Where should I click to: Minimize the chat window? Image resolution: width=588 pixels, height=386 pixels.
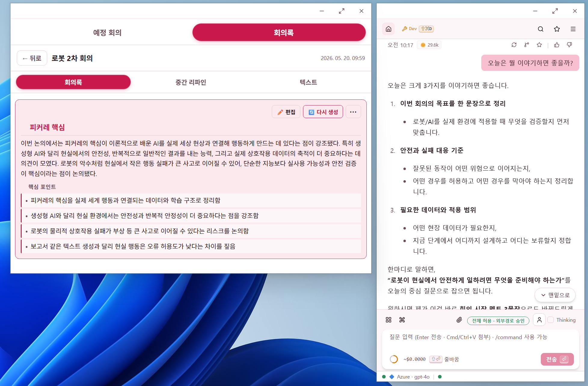535,11
